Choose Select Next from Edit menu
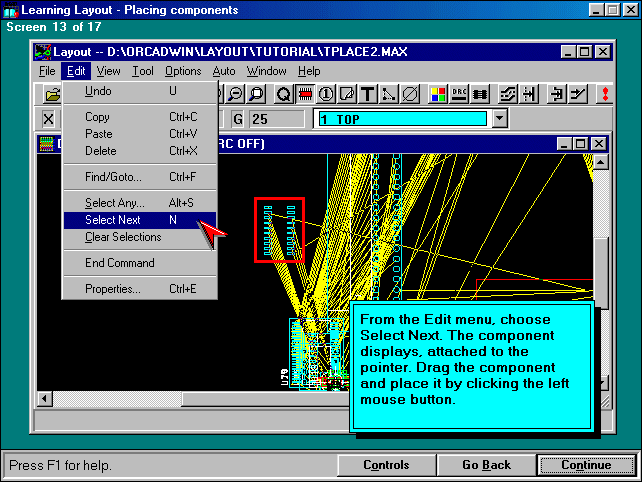 coord(113,220)
